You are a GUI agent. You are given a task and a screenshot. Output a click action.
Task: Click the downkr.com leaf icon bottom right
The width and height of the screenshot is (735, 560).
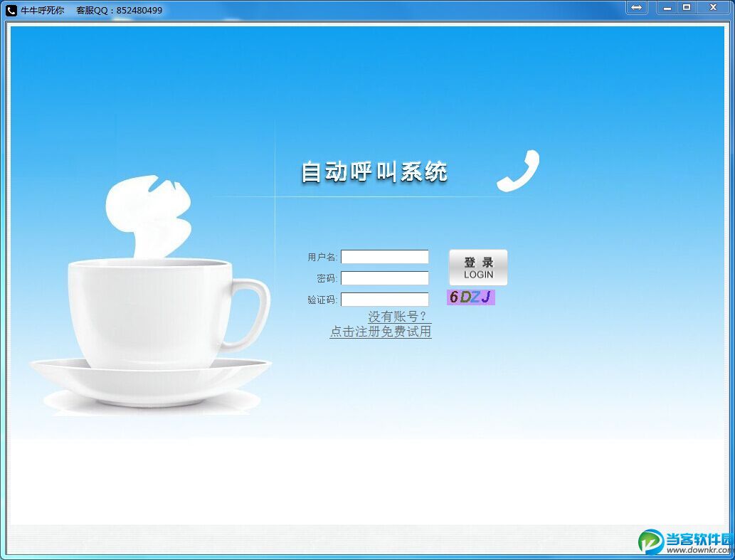tap(650, 541)
